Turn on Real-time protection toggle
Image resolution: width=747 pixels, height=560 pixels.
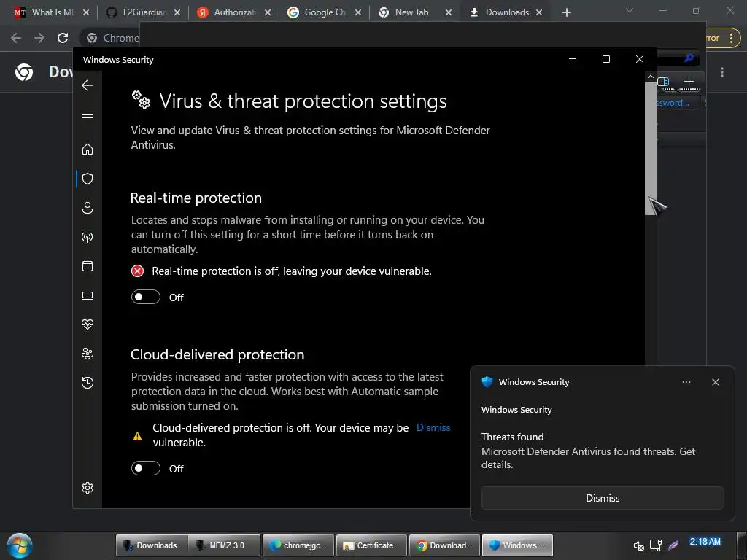click(146, 297)
